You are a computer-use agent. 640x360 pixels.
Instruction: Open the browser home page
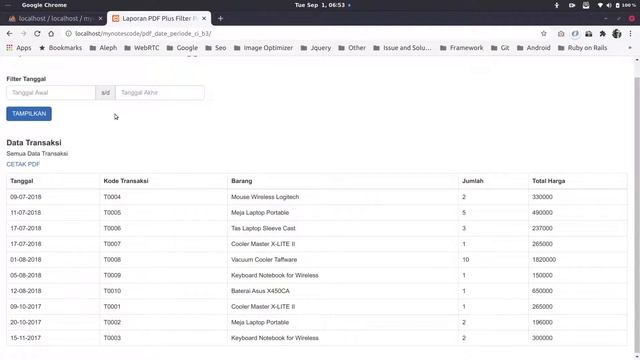pyautogui.click(x=51, y=33)
